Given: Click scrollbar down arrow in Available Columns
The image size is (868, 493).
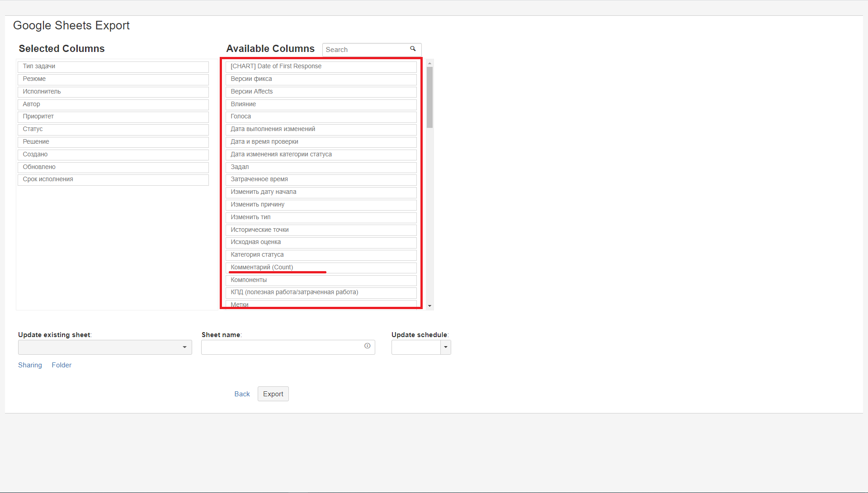Looking at the screenshot, I should coord(429,306).
